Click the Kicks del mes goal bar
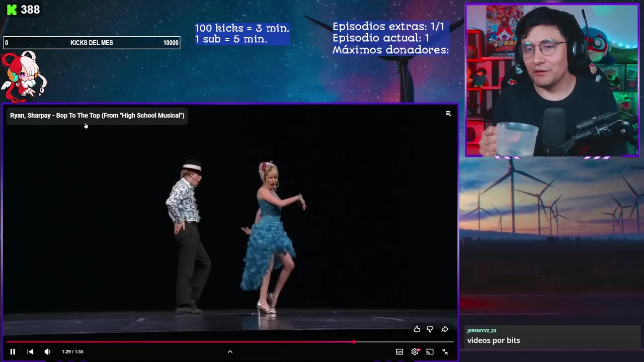The height and width of the screenshot is (362, 644). [92, 43]
